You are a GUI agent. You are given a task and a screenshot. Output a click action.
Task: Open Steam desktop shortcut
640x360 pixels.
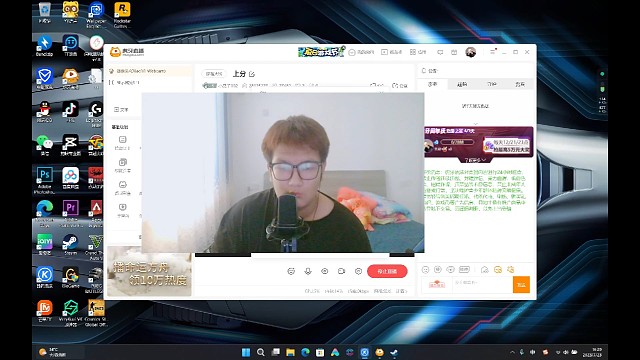pyautogui.click(x=70, y=245)
